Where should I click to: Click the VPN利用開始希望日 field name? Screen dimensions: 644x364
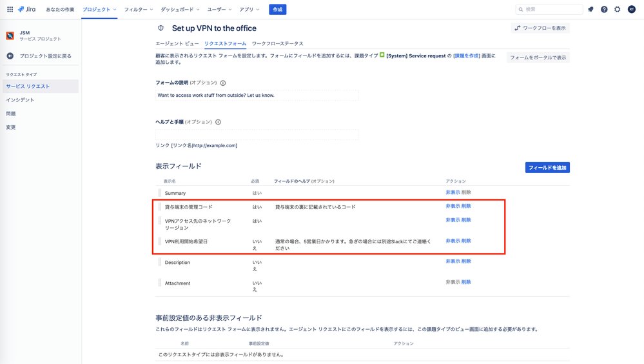tap(186, 242)
